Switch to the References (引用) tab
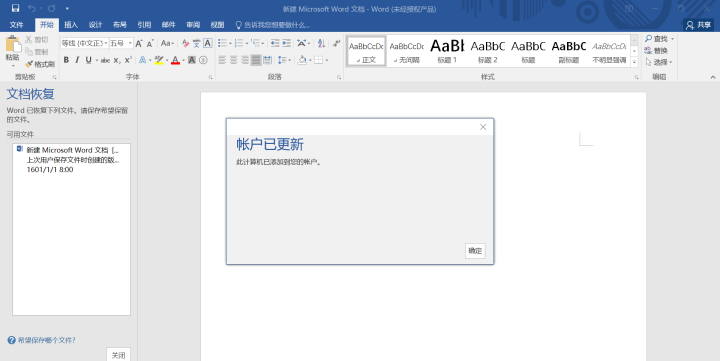The height and width of the screenshot is (361, 720). tap(144, 25)
